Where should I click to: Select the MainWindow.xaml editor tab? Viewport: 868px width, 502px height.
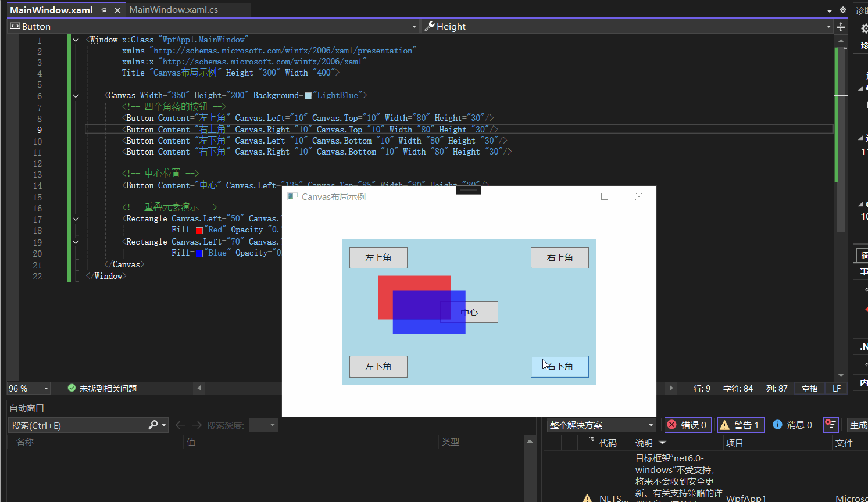[51, 10]
